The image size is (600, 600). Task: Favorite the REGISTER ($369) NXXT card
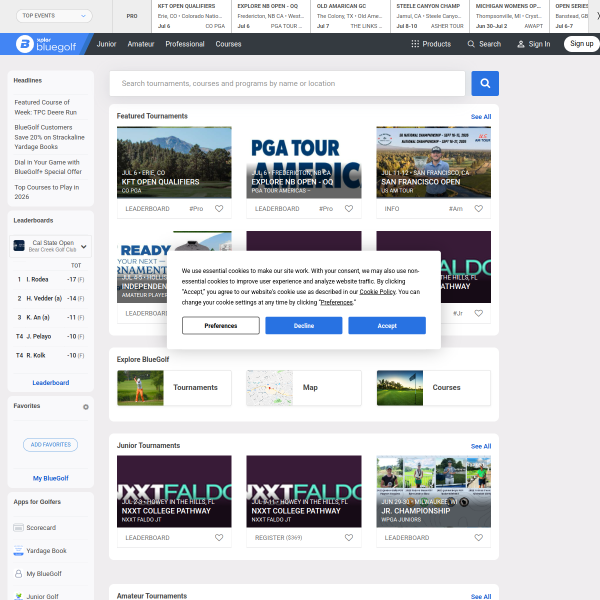(349, 538)
